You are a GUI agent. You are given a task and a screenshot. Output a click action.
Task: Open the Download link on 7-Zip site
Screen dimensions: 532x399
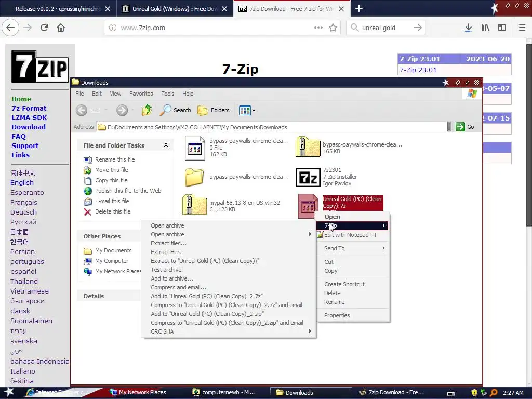[x=29, y=127]
